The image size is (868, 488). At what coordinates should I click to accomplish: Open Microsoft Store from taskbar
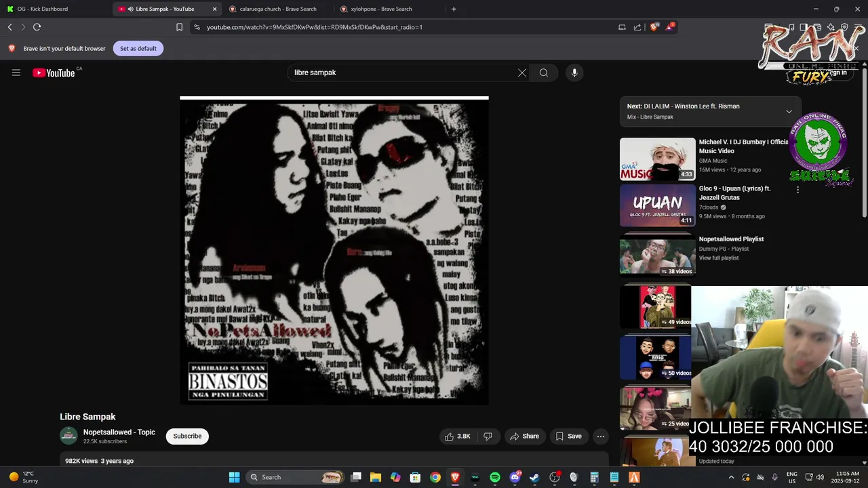point(415,477)
